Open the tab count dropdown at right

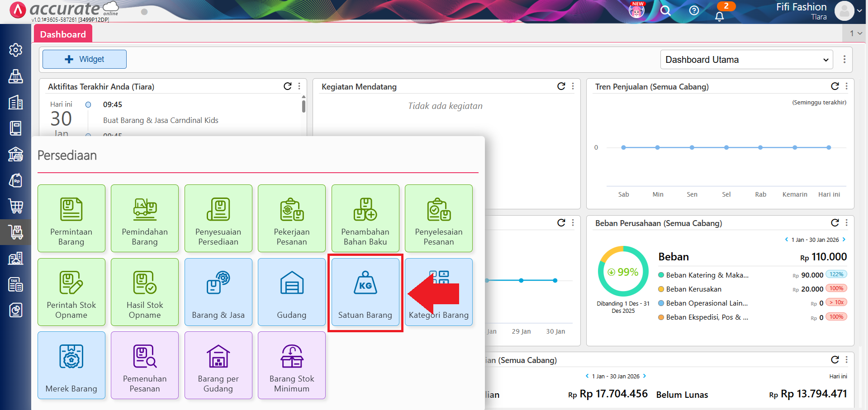855,33
